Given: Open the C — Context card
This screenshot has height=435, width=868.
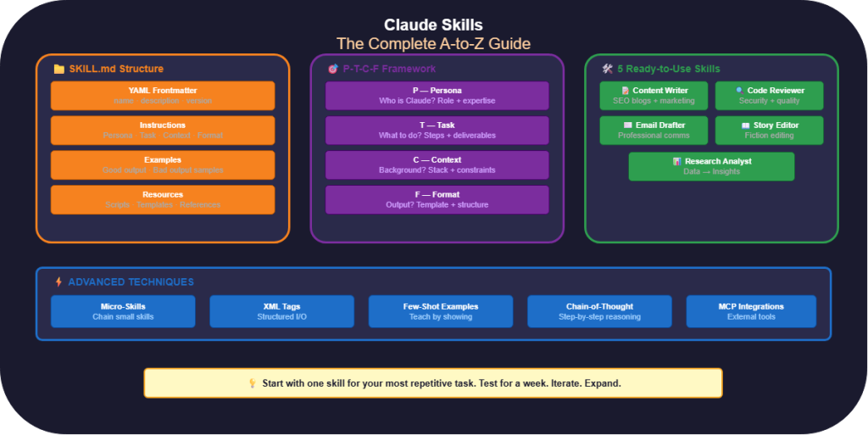Looking at the screenshot, I should click(437, 165).
